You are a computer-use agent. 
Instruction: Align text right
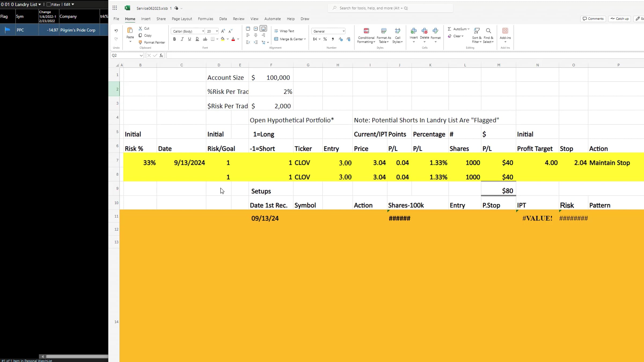tap(264, 35)
